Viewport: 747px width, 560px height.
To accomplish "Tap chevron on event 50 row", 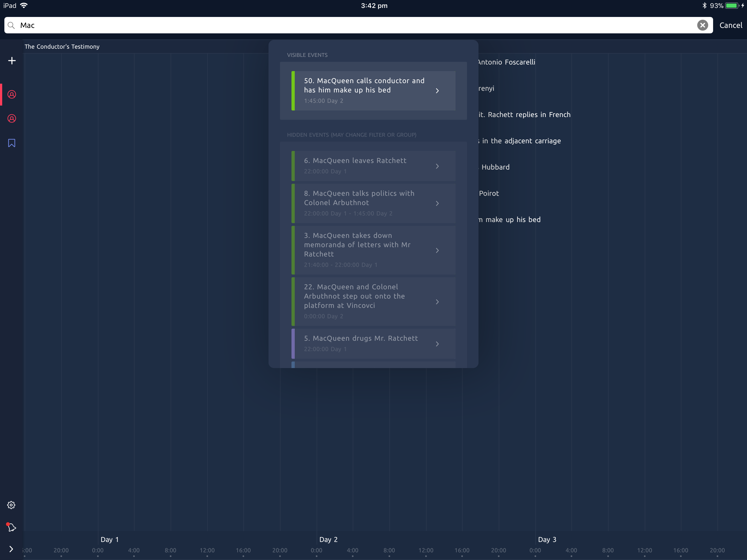I will click(437, 91).
